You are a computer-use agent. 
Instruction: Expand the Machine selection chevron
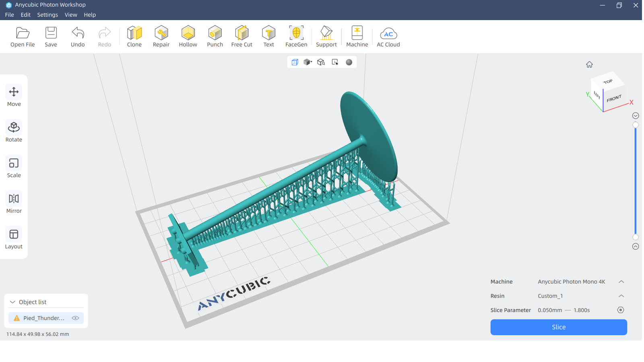(x=621, y=282)
